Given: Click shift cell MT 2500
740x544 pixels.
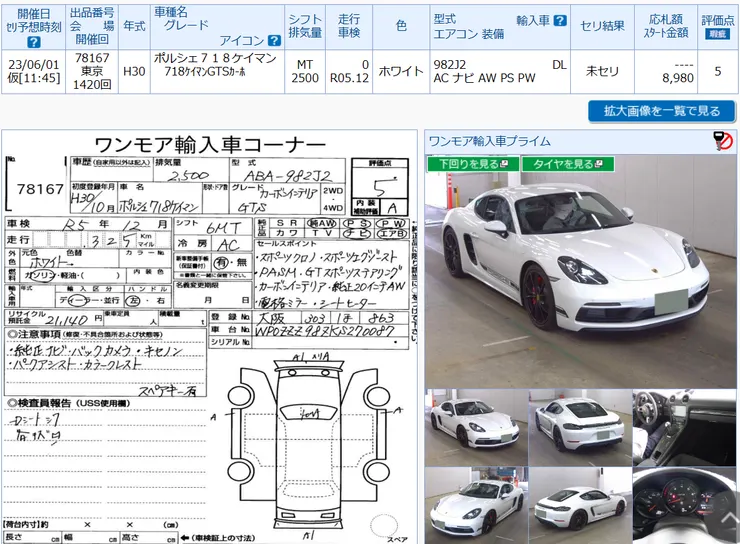Looking at the screenshot, I should pos(305,71).
